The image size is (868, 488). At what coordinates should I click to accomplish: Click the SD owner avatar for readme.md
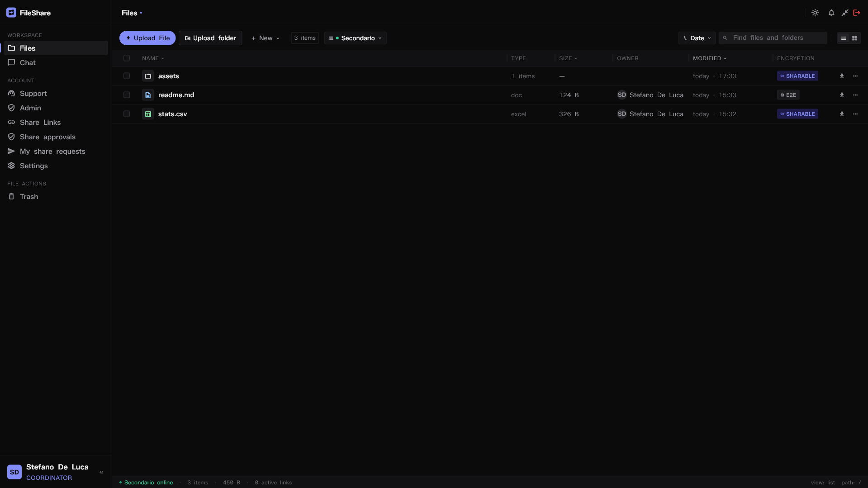click(x=622, y=95)
